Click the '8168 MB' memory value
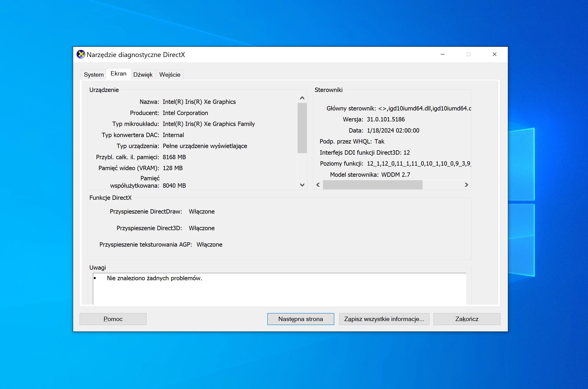Image resolution: width=588 pixels, height=389 pixels. pos(174,157)
